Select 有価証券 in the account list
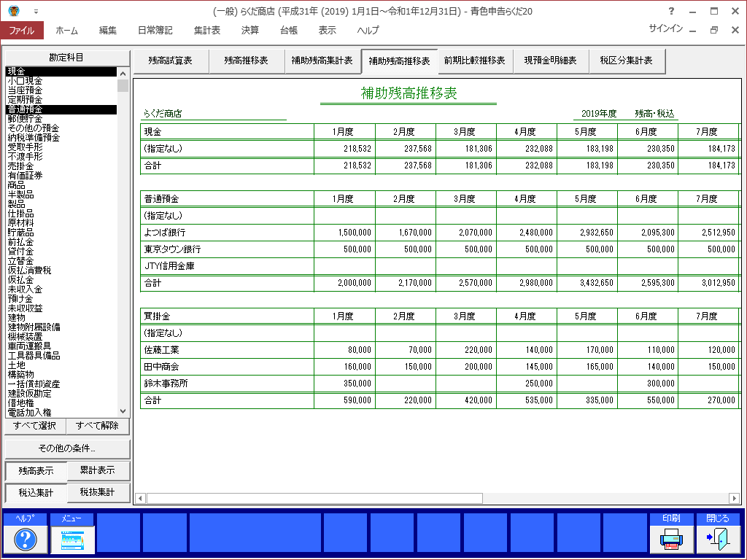 click(x=61, y=176)
